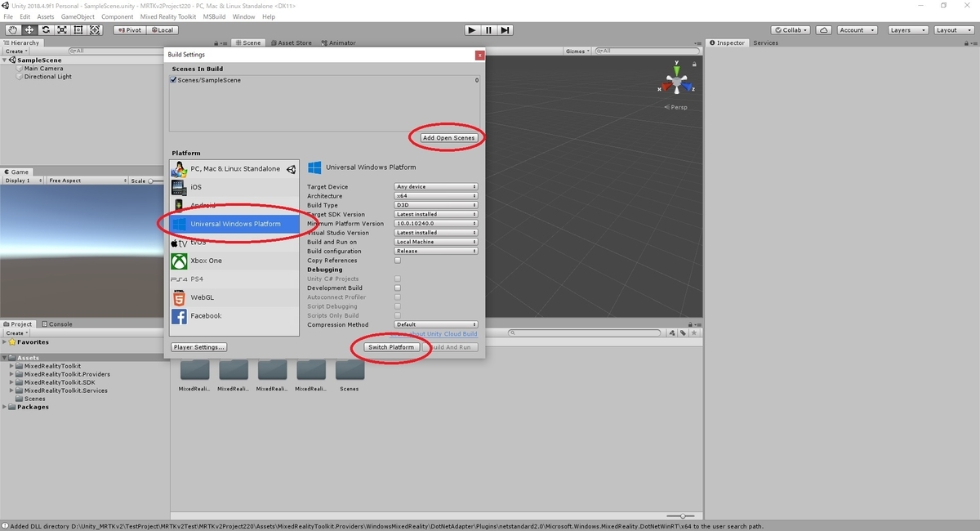The height and width of the screenshot is (531, 980).
Task: Open the Layout dropdown
Action: (953, 30)
